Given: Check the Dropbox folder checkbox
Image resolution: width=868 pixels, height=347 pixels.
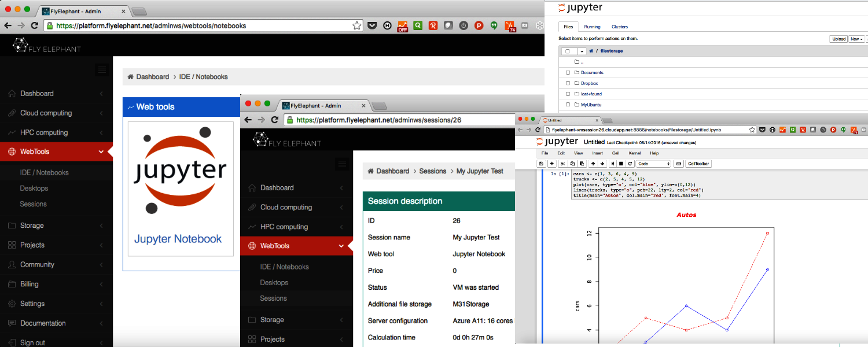Looking at the screenshot, I should 567,83.
